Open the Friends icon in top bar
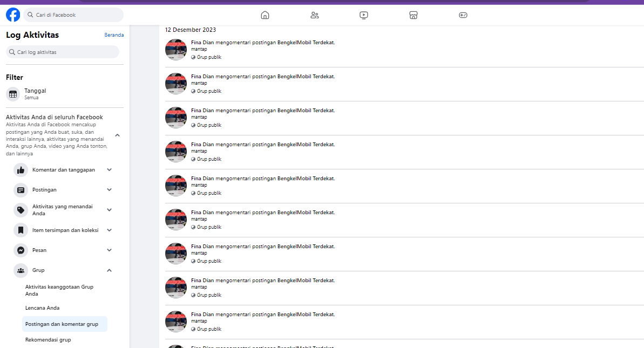The height and width of the screenshot is (348, 644). click(315, 15)
